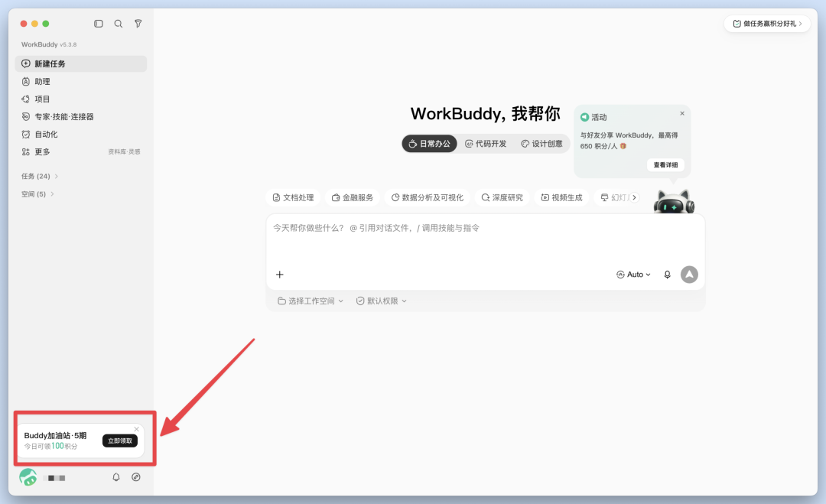The image size is (826, 504).
Task: Choose the 视频生成 suggestion chip
Action: pos(561,197)
